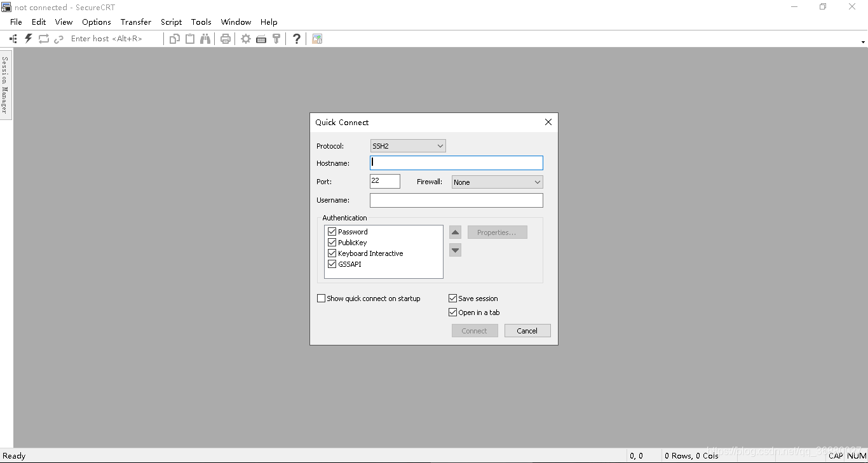
Task: Uncheck the Open in a tab checkbox
Action: [453, 312]
